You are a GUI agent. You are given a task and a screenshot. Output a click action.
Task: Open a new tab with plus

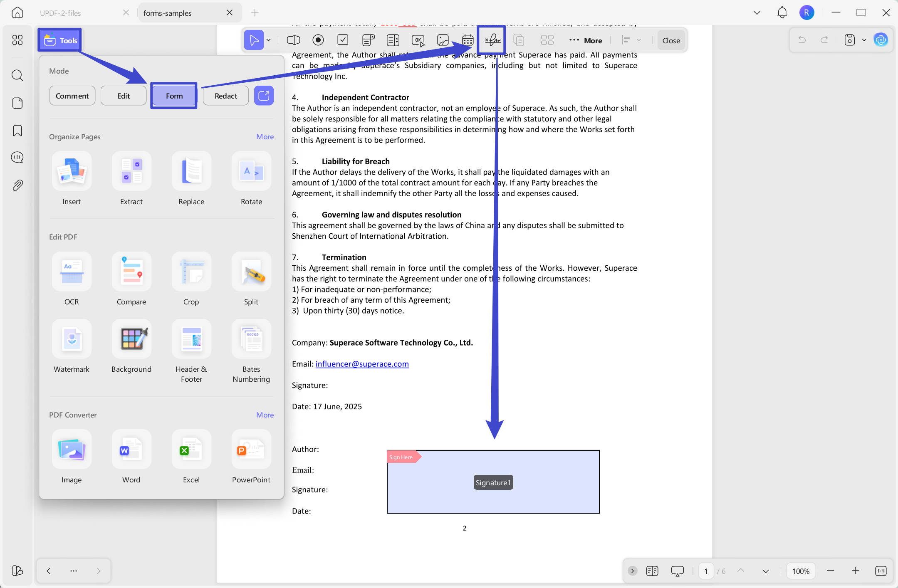(x=255, y=13)
